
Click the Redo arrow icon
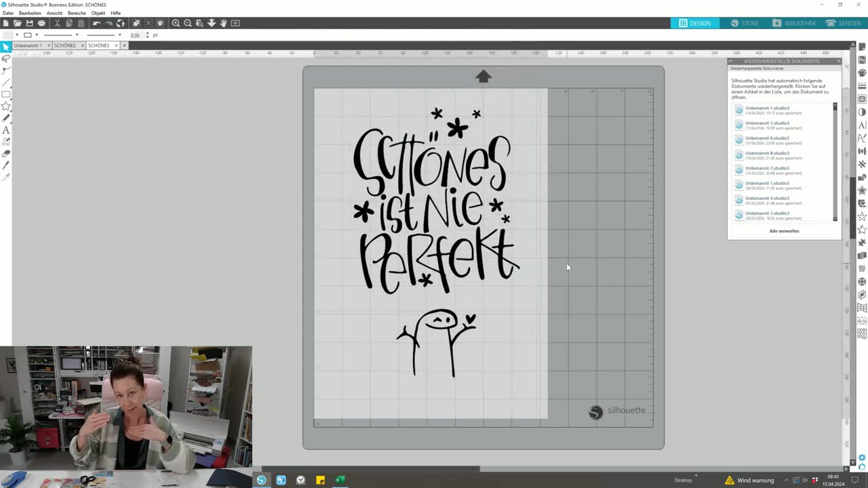point(108,23)
